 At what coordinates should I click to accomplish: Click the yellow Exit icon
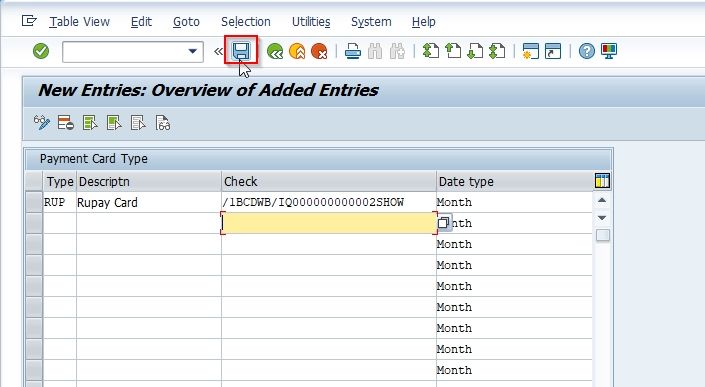click(x=297, y=51)
